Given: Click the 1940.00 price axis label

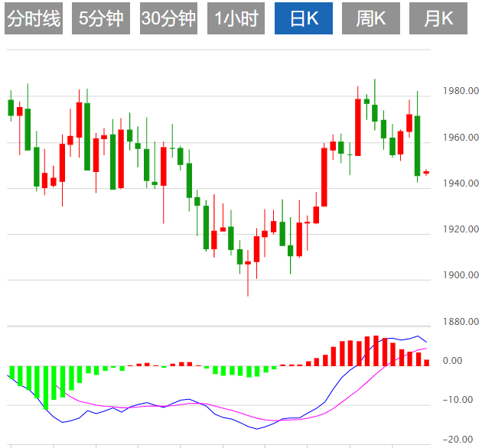Looking at the screenshot, I should [x=461, y=183].
